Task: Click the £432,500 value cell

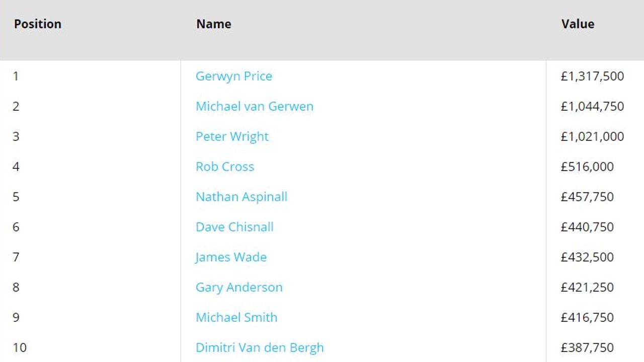Action: pos(587,257)
